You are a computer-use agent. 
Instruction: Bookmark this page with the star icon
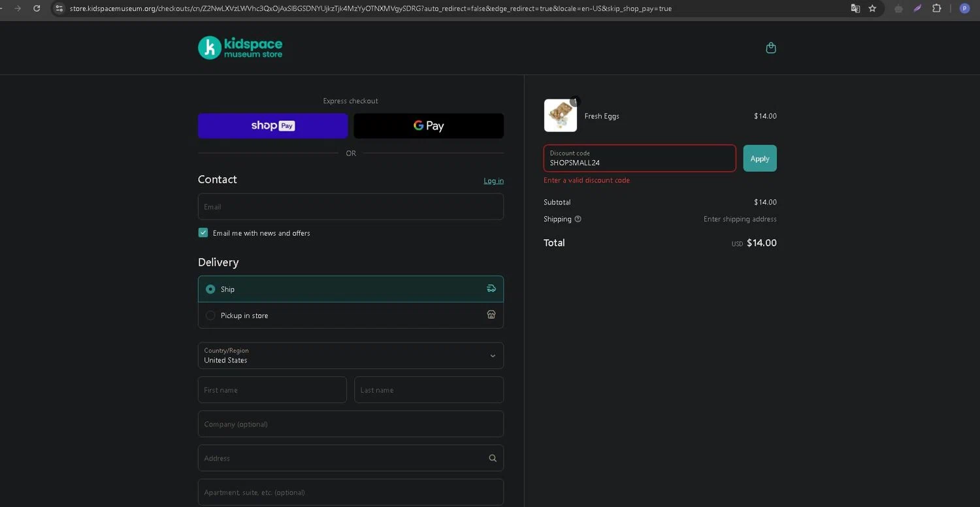tap(872, 8)
